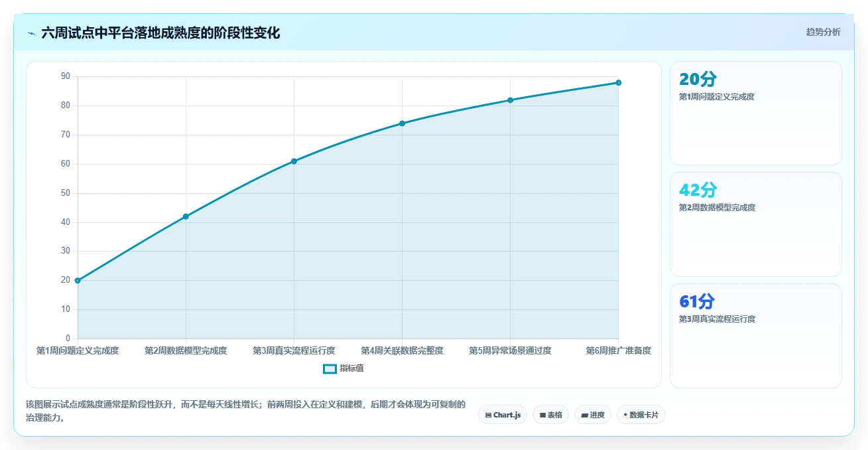Select the Chart.js tag chip
This screenshot has width=868, height=450.
(503, 415)
